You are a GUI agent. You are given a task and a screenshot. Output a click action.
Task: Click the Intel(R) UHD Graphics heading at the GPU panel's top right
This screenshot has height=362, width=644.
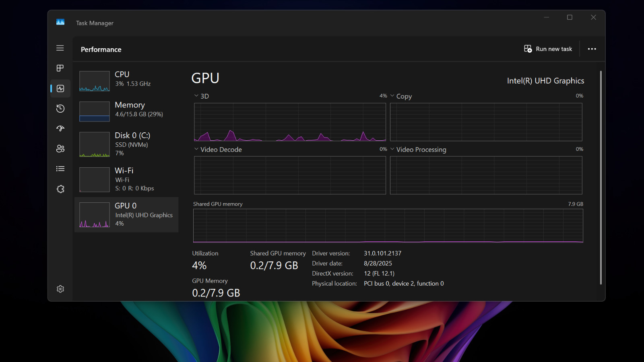point(545,81)
